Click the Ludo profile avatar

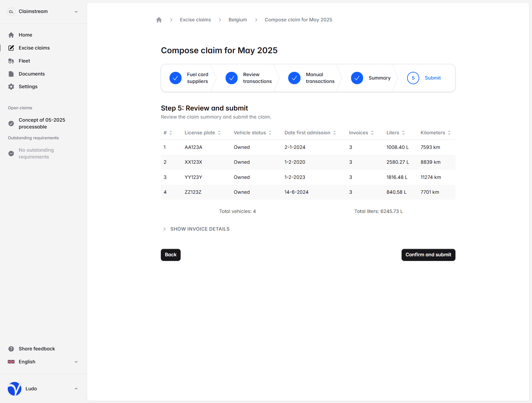pos(15,389)
